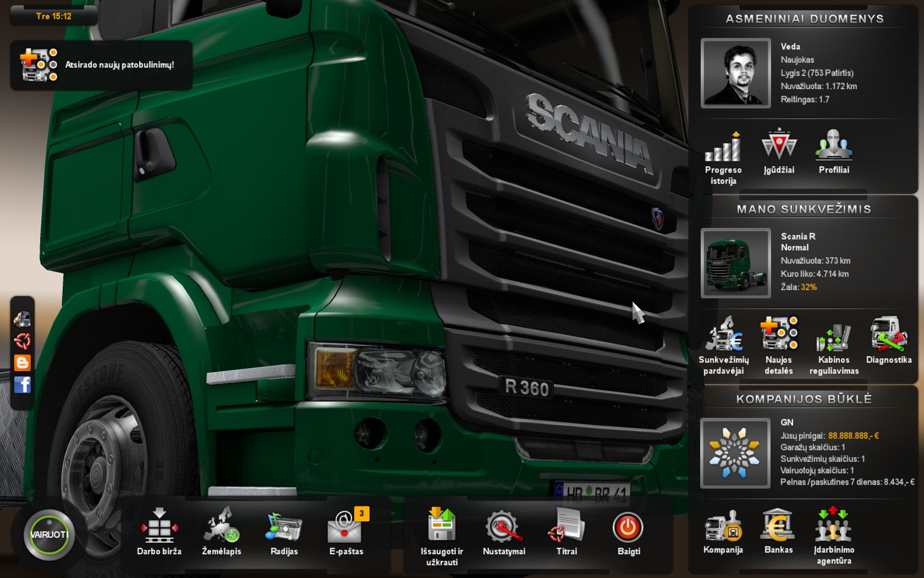Start driving with the Vairuoti button
This screenshot has width=924, height=578.
49,534
